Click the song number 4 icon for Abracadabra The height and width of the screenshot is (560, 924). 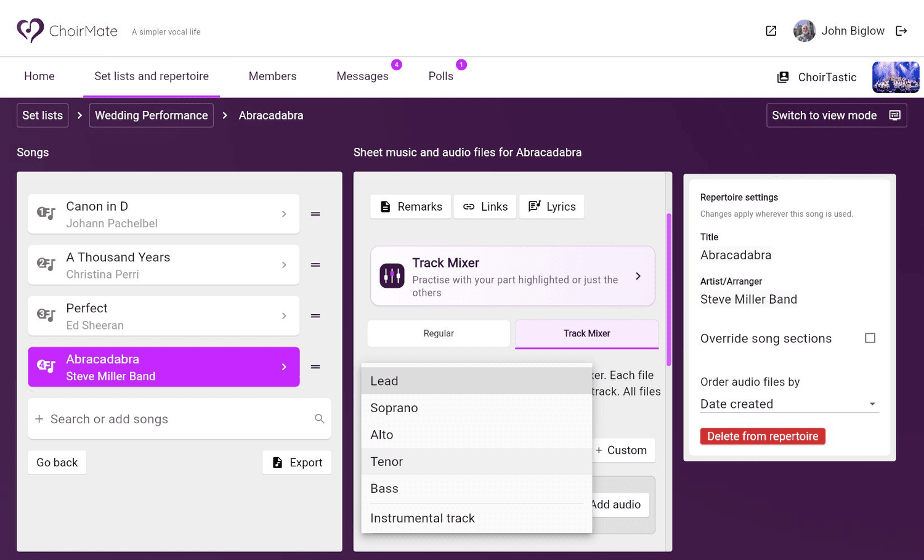[x=46, y=367]
